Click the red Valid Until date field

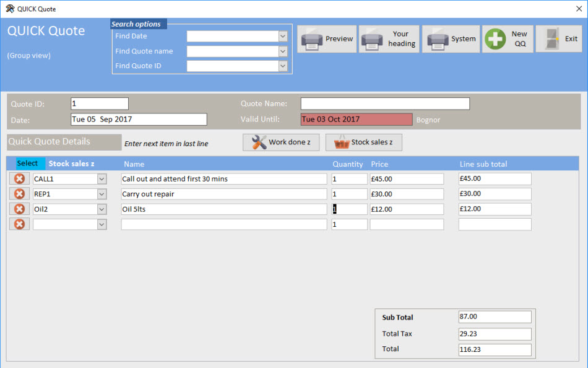(356, 120)
